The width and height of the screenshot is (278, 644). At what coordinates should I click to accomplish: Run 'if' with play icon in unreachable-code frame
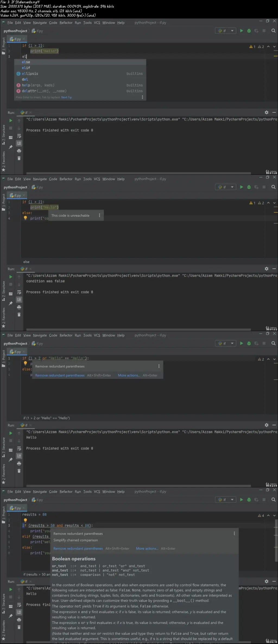241,187
